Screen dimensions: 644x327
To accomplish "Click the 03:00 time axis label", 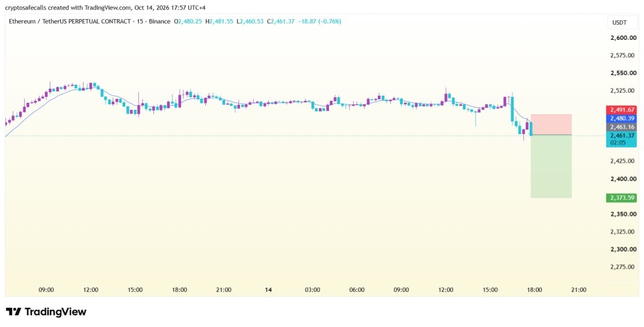I will click(312, 290).
